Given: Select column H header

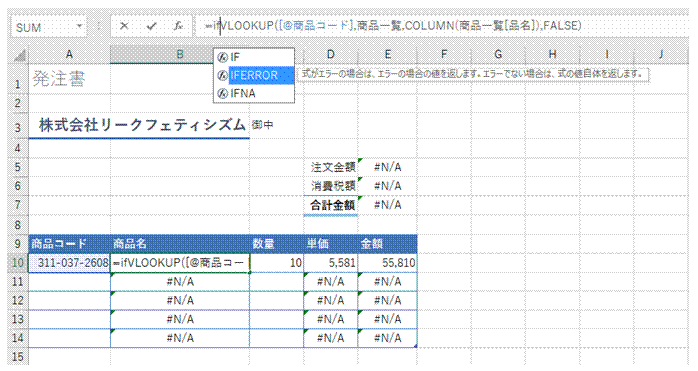Looking at the screenshot, I should coord(552,55).
